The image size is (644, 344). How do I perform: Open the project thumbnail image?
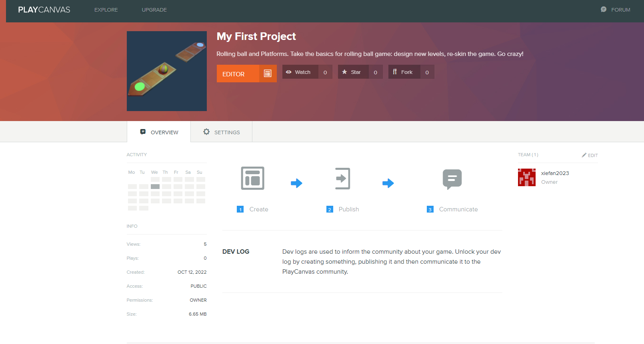click(x=167, y=71)
